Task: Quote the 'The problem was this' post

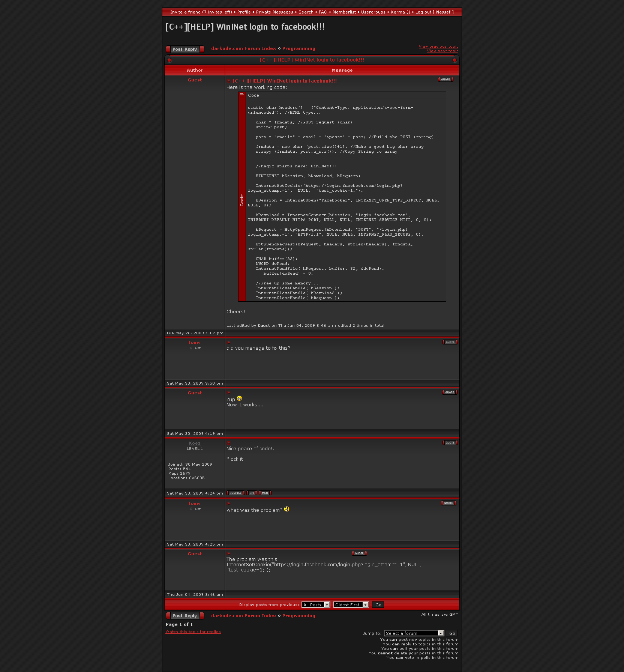Action: click(359, 553)
